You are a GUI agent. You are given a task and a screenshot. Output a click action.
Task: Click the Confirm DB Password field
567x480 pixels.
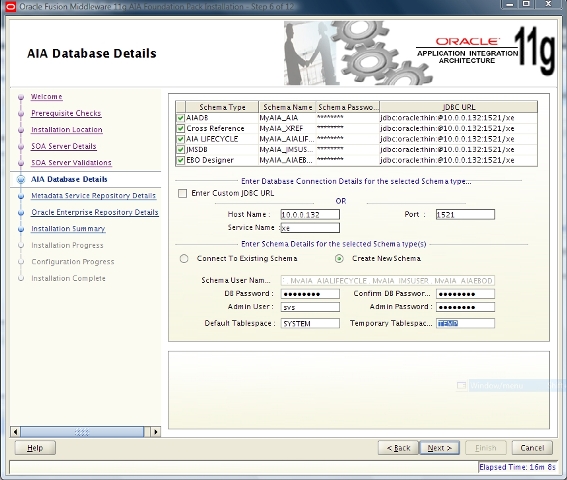point(465,294)
